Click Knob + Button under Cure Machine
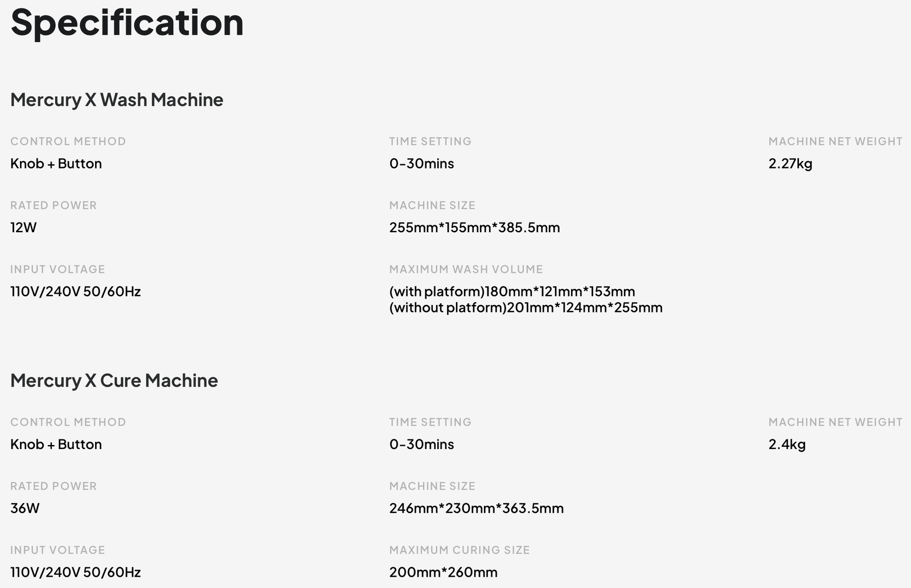Screen dimensions: 911x588 pos(56,445)
